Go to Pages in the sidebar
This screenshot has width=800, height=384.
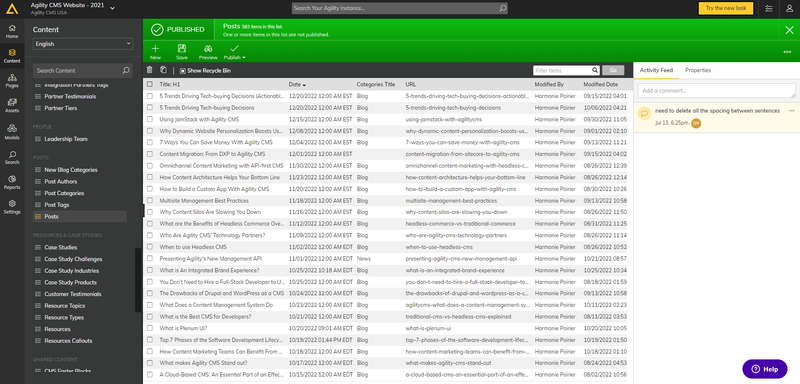12,81
